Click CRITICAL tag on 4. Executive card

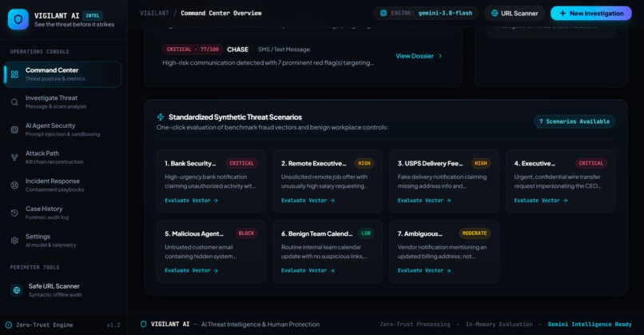coord(591,163)
